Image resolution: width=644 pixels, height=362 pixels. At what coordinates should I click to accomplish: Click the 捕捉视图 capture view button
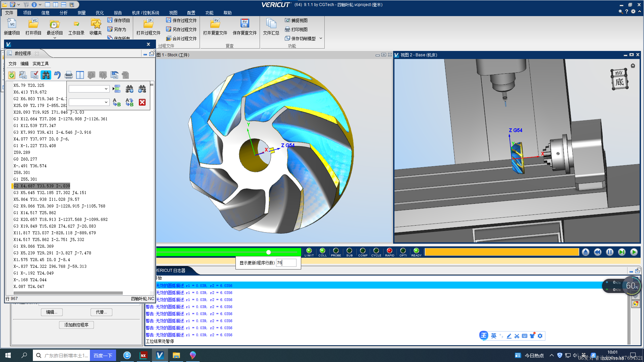(x=296, y=20)
